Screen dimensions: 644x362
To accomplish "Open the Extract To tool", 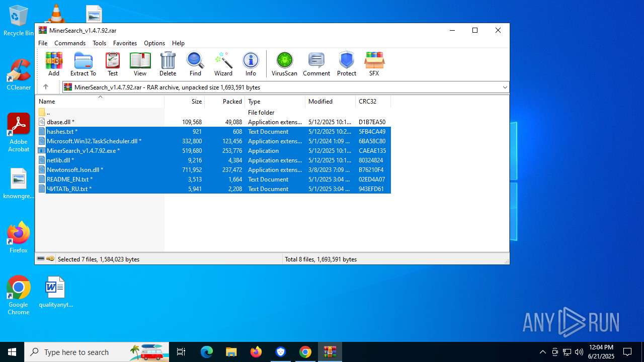I will pos(83,64).
